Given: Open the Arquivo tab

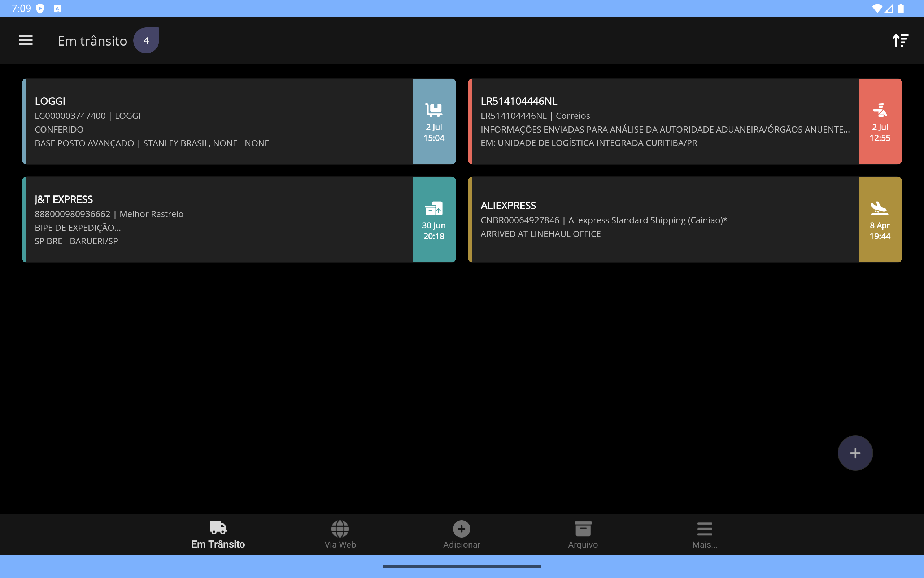Looking at the screenshot, I should point(583,534).
